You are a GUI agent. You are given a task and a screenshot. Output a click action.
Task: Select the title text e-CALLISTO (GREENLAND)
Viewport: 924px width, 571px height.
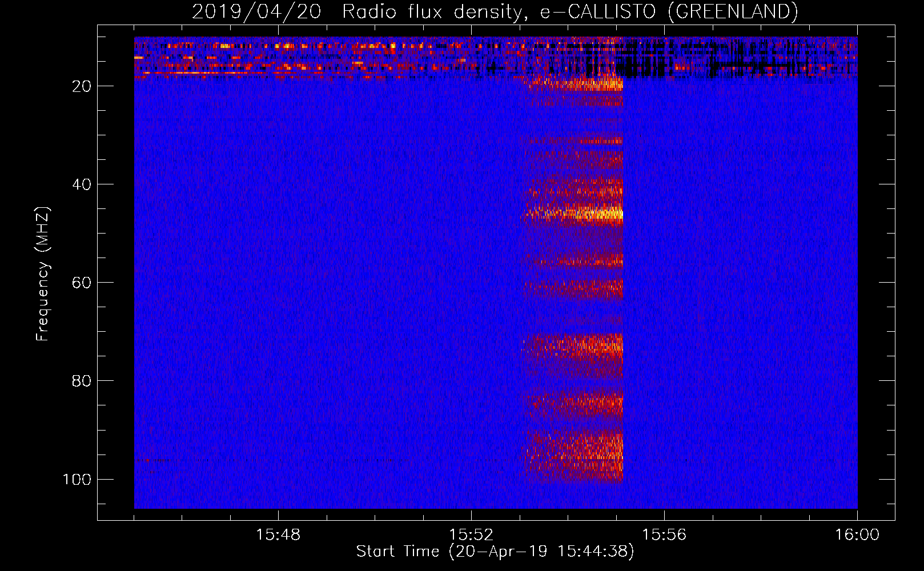pyautogui.click(x=669, y=11)
